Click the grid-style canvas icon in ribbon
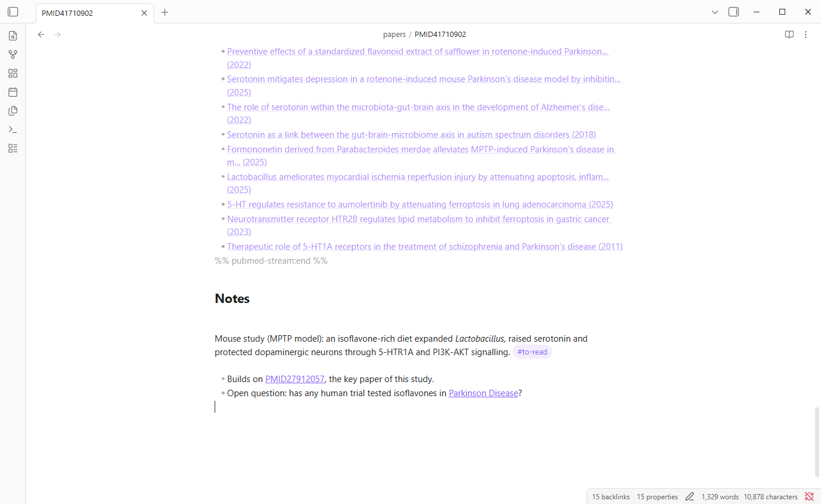Viewport: 821px width, 504px height. (13, 73)
